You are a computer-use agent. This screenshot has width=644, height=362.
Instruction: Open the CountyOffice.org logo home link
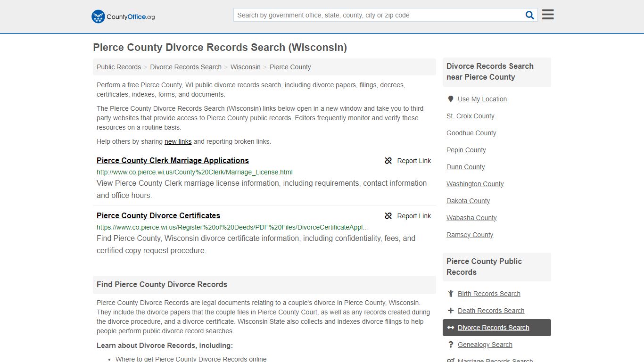[x=123, y=16]
